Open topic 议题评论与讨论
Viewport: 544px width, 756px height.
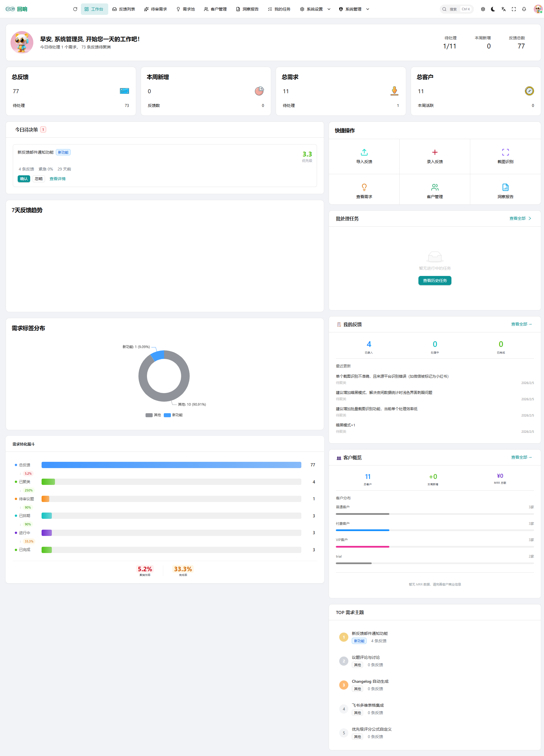pos(365,657)
